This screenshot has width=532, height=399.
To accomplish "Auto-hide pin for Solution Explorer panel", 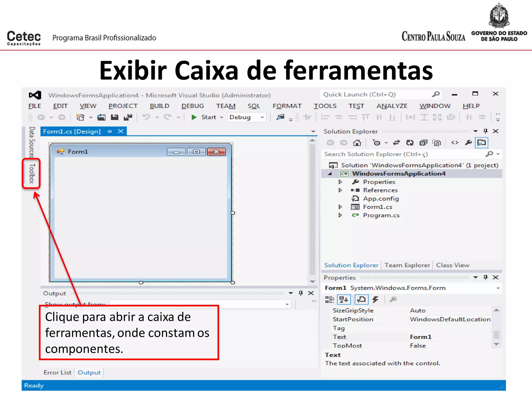I will [486, 131].
